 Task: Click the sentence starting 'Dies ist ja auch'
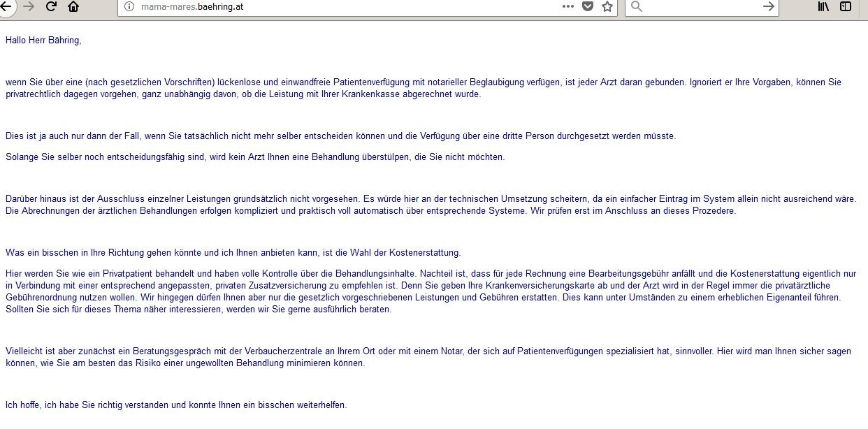pyautogui.click(x=340, y=136)
